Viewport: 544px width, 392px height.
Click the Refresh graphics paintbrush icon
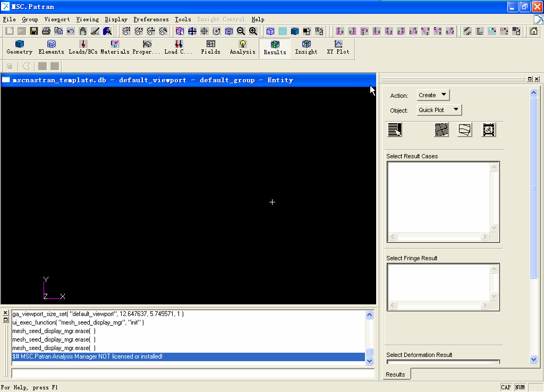pos(107,31)
